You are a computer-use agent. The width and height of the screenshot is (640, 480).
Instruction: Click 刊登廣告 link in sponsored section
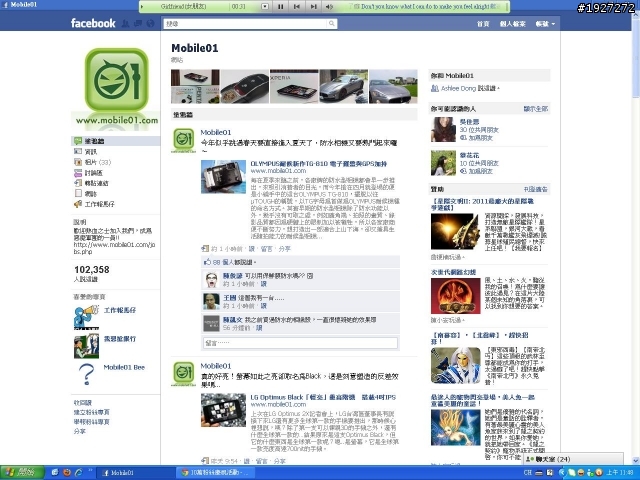point(536,189)
